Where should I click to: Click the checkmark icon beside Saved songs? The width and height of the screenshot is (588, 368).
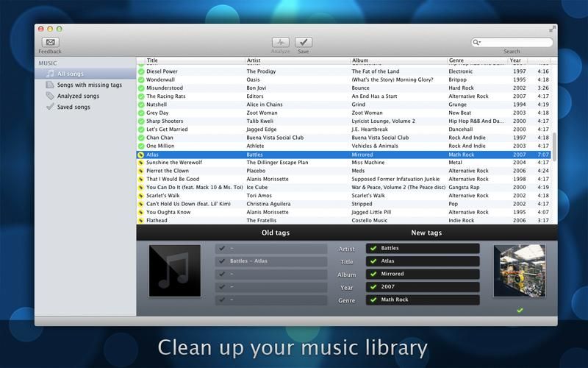[50, 107]
